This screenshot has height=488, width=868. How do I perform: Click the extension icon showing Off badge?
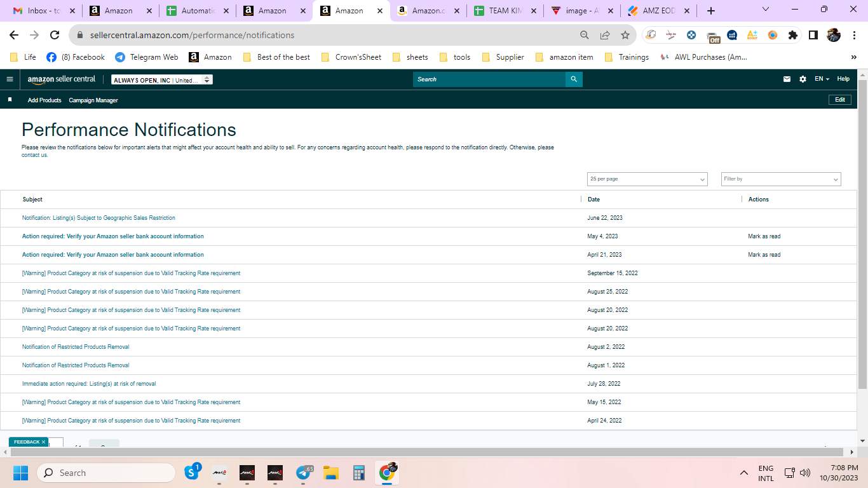(714, 36)
